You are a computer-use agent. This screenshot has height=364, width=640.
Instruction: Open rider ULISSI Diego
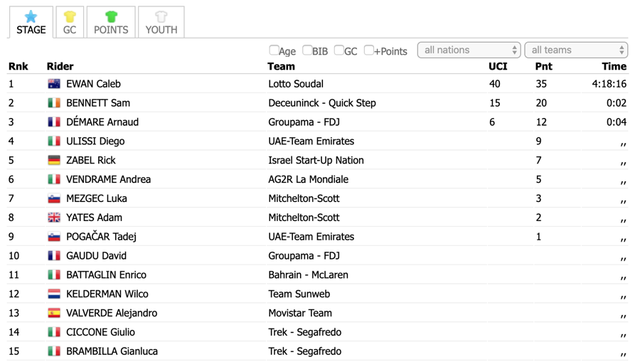pos(95,141)
